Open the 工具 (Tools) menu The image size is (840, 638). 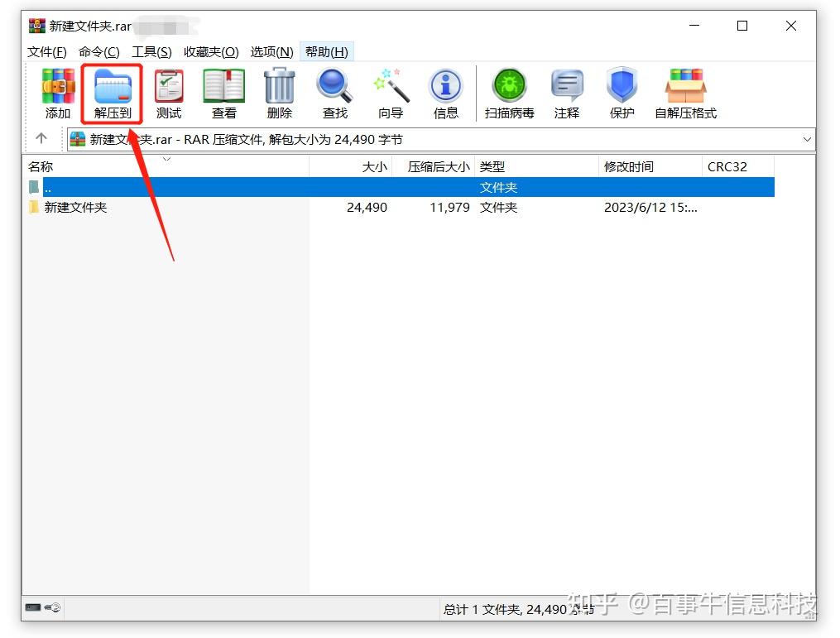coord(151,51)
